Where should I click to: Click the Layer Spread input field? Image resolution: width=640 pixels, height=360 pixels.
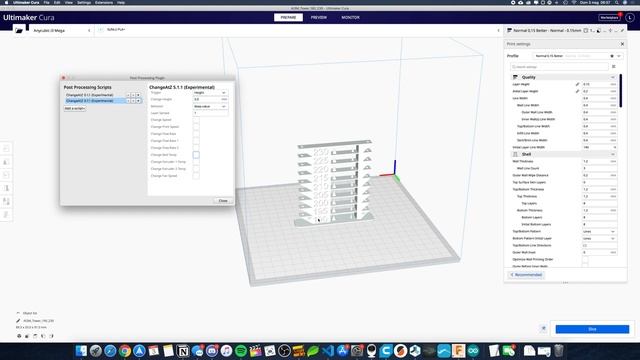[x=210, y=113]
